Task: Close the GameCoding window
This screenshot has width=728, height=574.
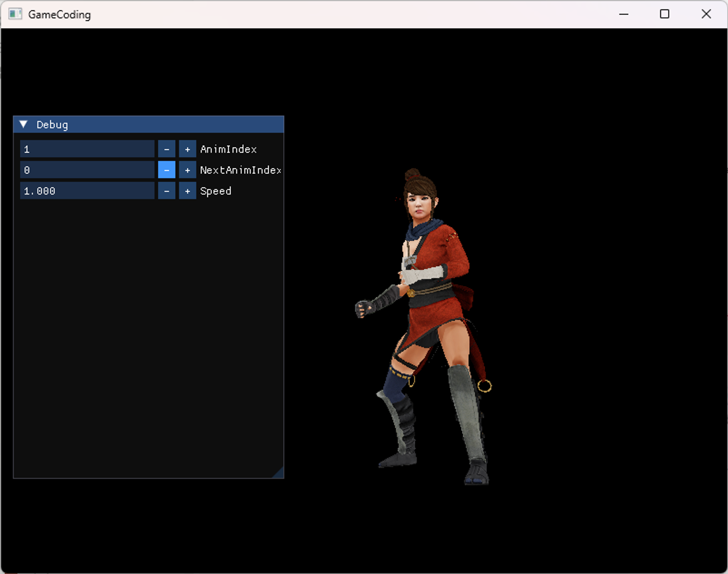Action: pos(706,14)
